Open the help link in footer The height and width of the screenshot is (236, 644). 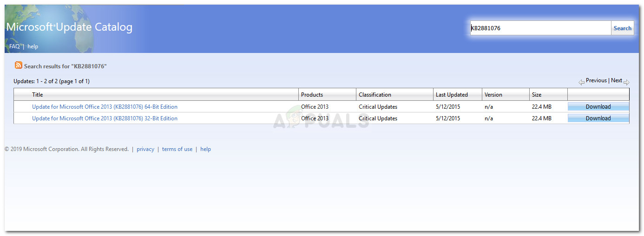205,149
